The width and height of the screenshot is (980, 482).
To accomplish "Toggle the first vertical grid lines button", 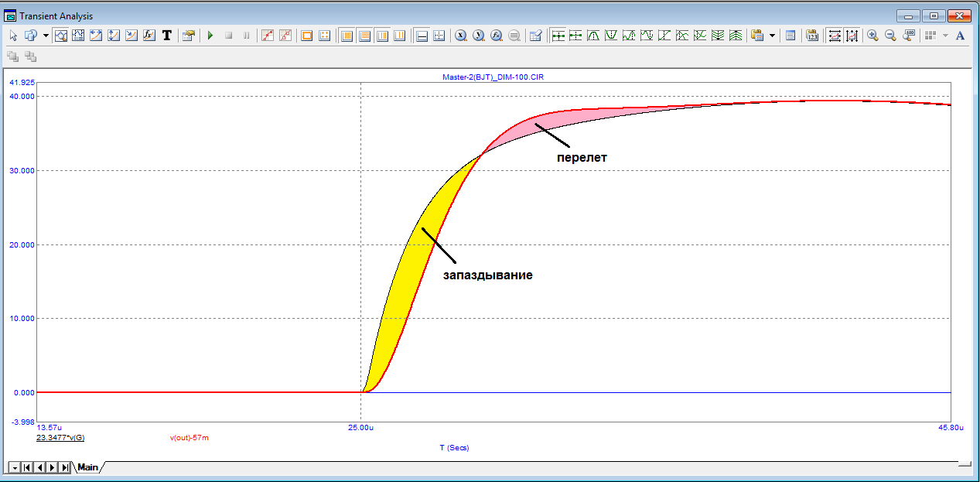I will click(x=347, y=36).
